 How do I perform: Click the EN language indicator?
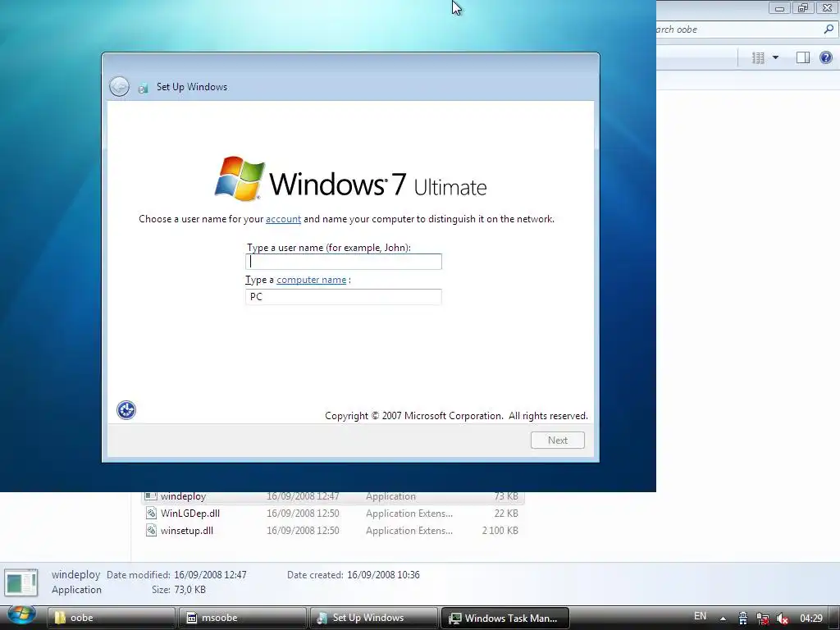click(x=701, y=616)
